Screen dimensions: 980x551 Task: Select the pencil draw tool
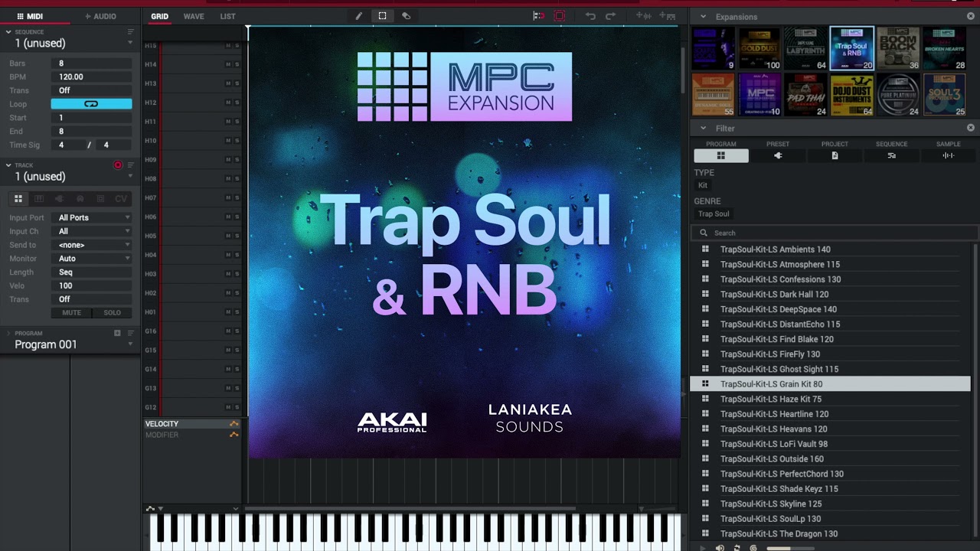point(358,16)
